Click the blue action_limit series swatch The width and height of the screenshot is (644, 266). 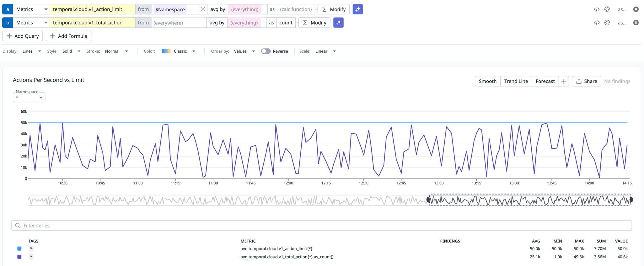click(19, 248)
